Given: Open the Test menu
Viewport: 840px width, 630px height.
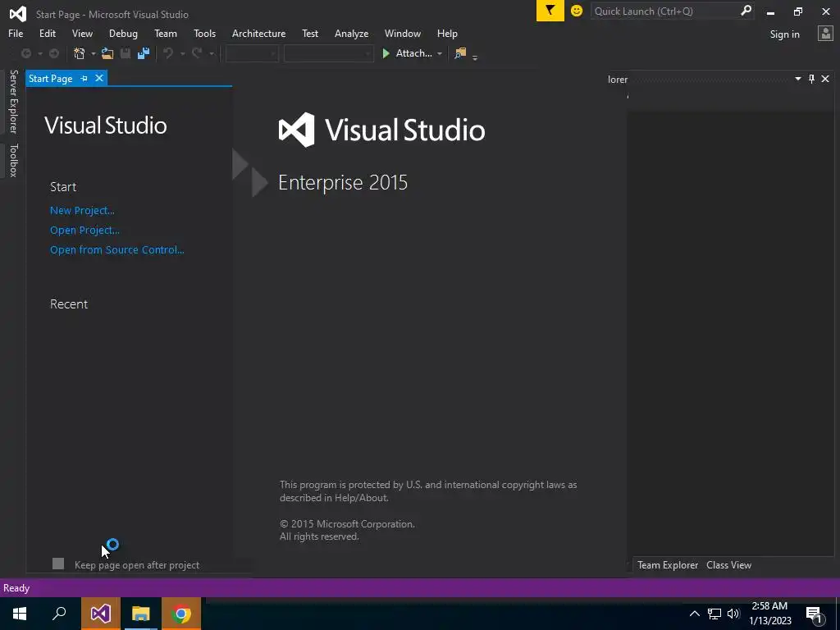Looking at the screenshot, I should tap(309, 33).
